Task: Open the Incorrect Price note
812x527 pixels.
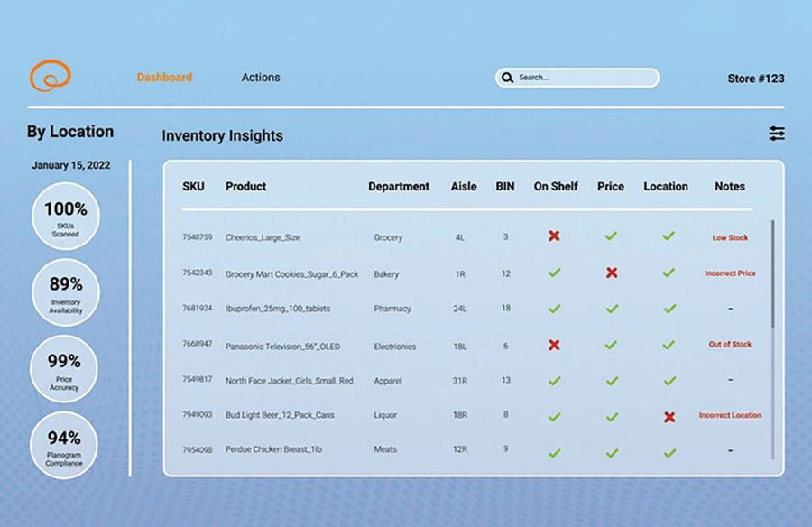Action: point(730,273)
